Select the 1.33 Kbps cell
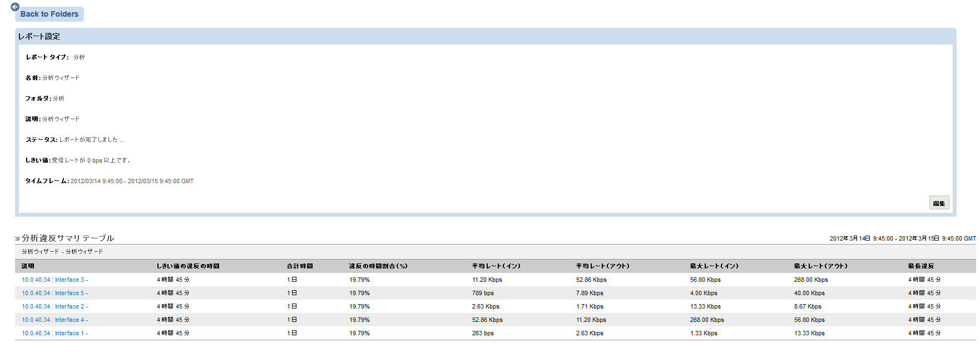This screenshot has height=352, width=980. tap(704, 333)
